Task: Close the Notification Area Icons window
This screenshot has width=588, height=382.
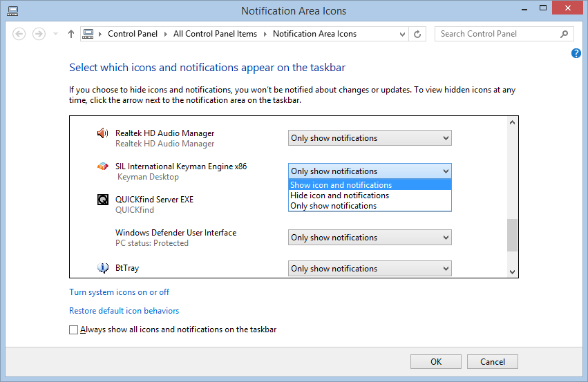Action: [568, 8]
